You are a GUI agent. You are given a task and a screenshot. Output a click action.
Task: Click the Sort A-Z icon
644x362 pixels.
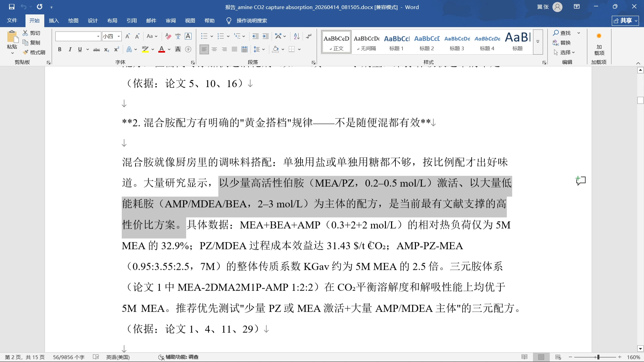click(x=297, y=36)
